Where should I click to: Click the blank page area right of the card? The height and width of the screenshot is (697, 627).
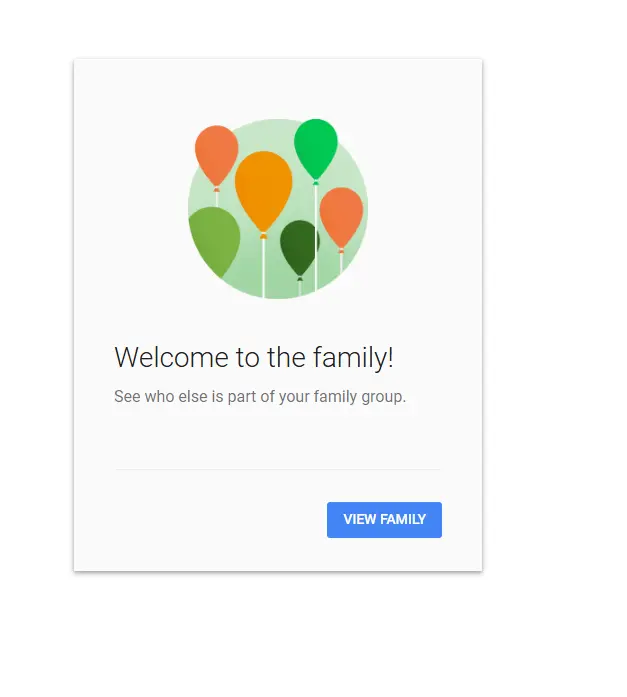555,311
